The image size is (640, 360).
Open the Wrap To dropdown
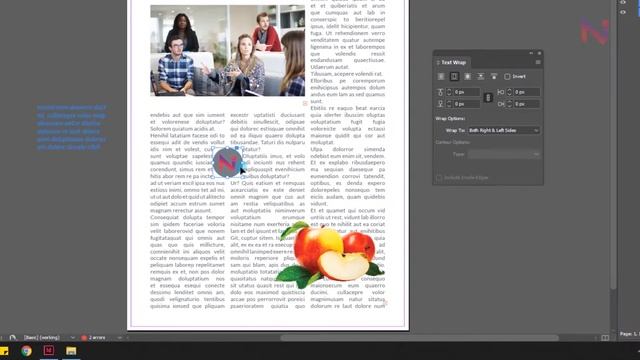click(x=504, y=130)
